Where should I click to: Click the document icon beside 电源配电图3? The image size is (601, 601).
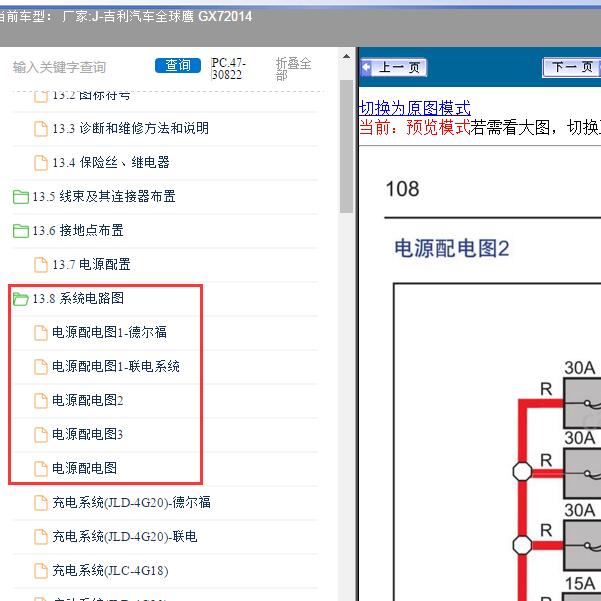pyautogui.click(x=41, y=435)
